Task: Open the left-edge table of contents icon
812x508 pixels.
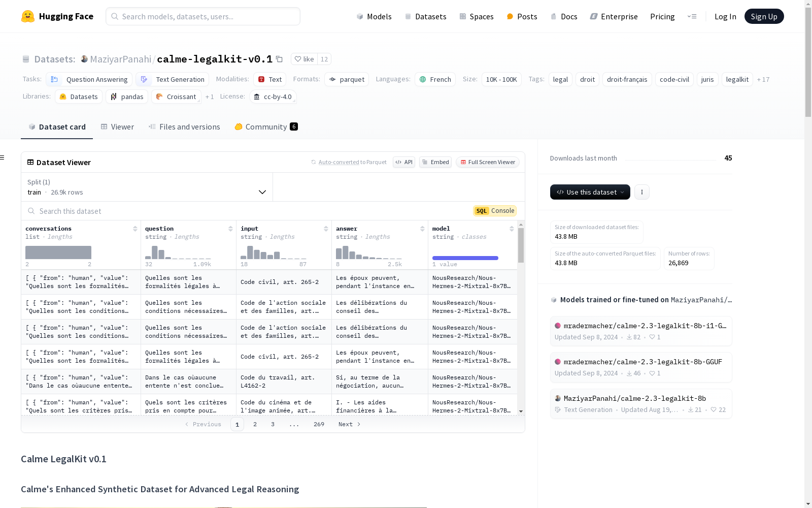Action: click(x=2, y=157)
